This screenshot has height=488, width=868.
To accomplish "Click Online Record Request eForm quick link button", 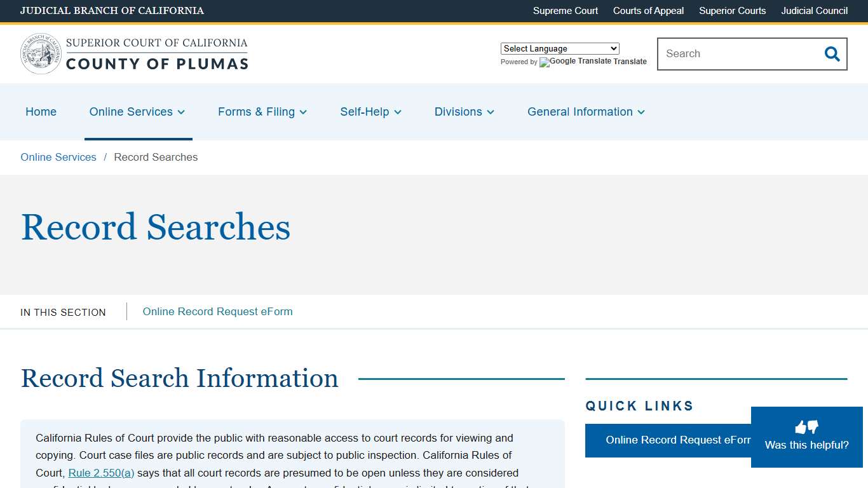I will pos(675,440).
